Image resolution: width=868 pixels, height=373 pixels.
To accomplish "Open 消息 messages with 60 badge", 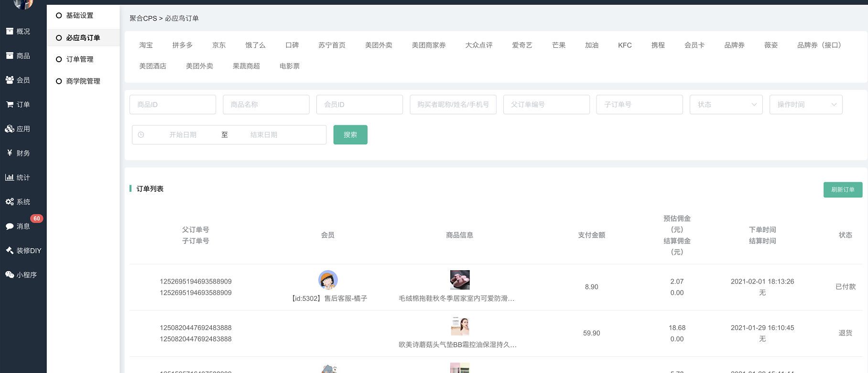I will coord(10,226).
